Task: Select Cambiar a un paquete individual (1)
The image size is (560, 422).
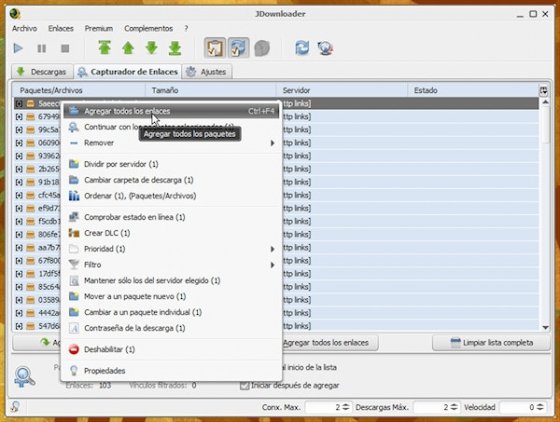Action: (171, 312)
